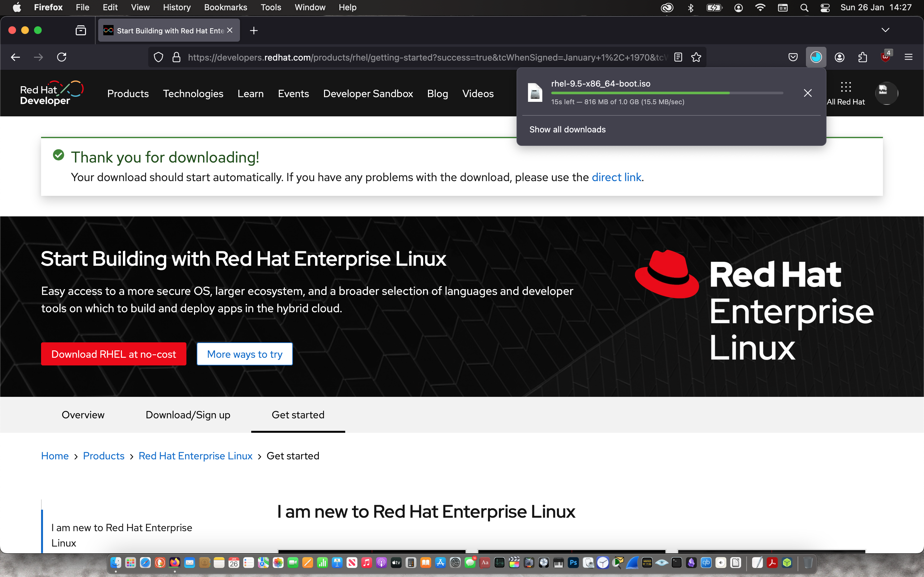Image resolution: width=924 pixels, height=577 pixels.
Task: Click the rhel-9.5 download progress bar
Action: (667, 93)
